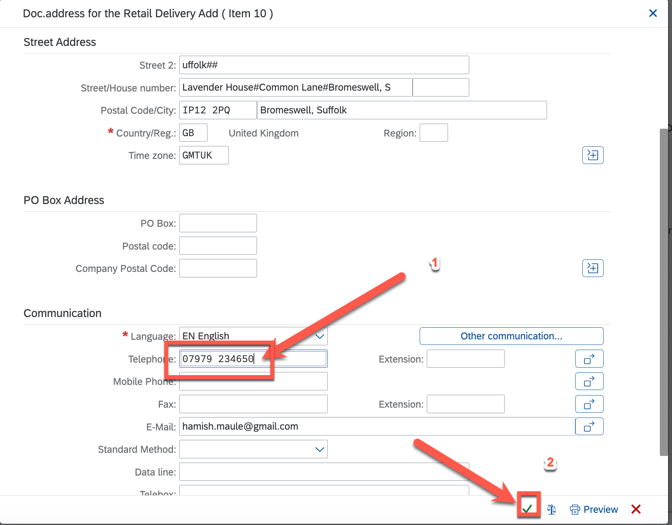Open the Standard Method dropdown

(319, 449)
